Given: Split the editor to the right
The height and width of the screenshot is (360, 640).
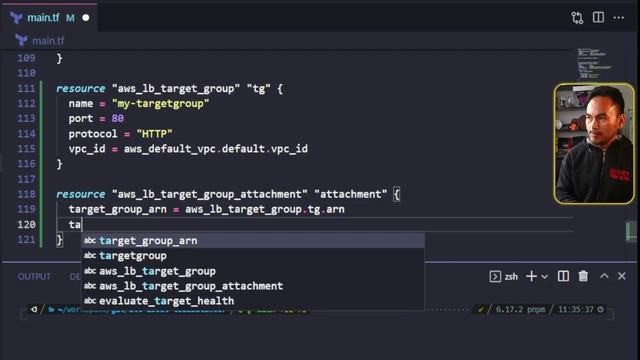Looking at the screenshot, I should pos(598,18).
